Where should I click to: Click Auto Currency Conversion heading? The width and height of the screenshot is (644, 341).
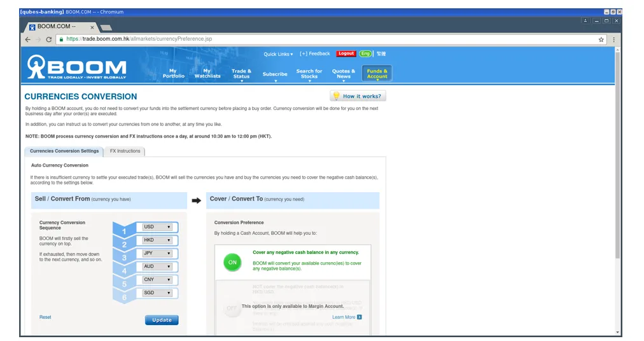pos(60,165)
